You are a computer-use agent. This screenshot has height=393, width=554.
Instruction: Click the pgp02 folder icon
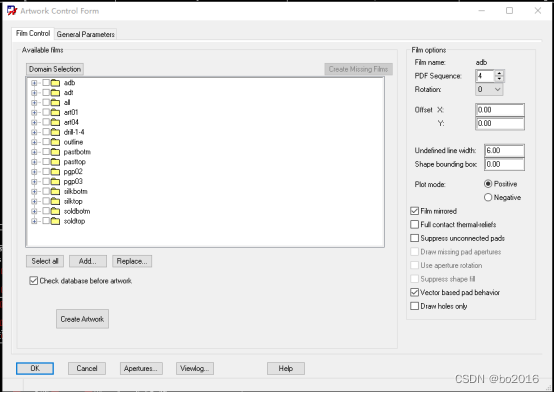tap(55, 172)
